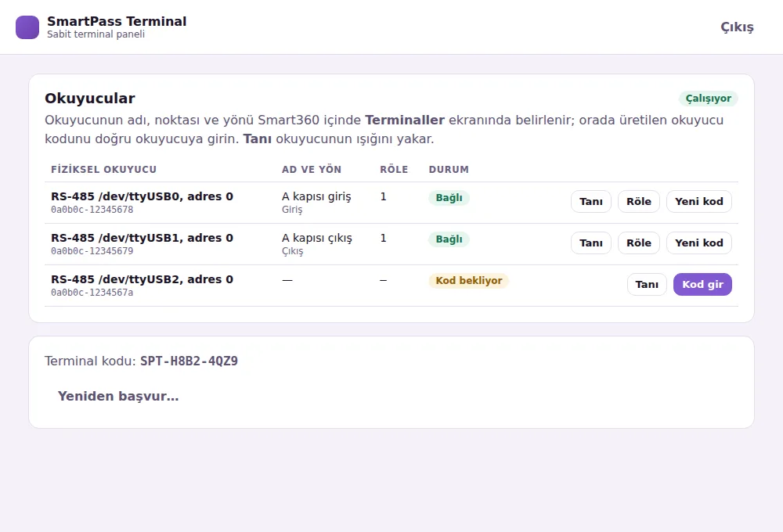
Task: Click the Okuyucular heading
Action: coord(90,99)
